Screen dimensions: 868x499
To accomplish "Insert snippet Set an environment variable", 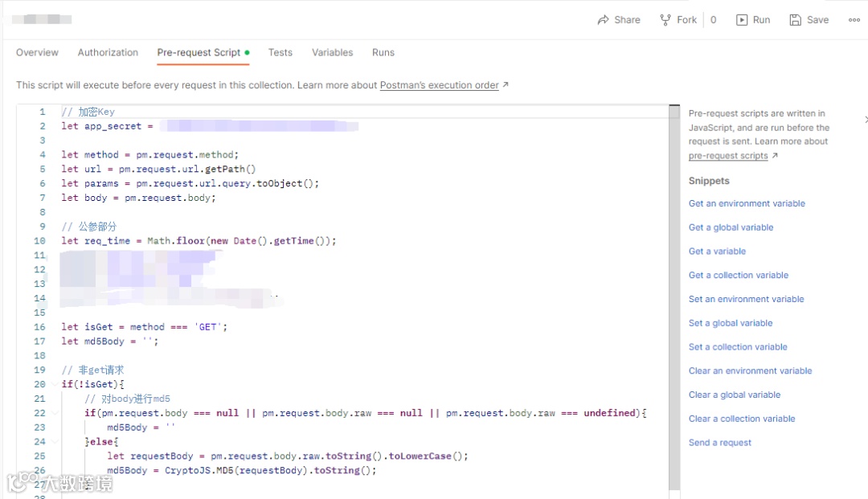I will coord(746,299).
